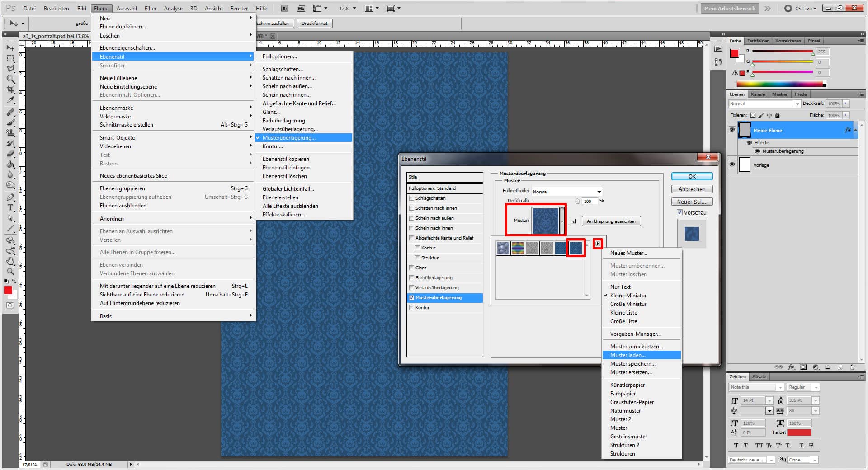Select the Hand tool
Image resolution: width=868 pixels, height=470 pixels.
(x=10, y=261)
